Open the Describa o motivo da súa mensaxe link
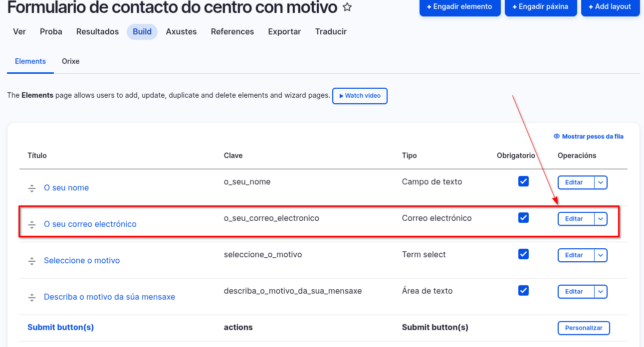The height and width of the screenshot is (347, 644). pyautogui.click(x=110, y=297)
